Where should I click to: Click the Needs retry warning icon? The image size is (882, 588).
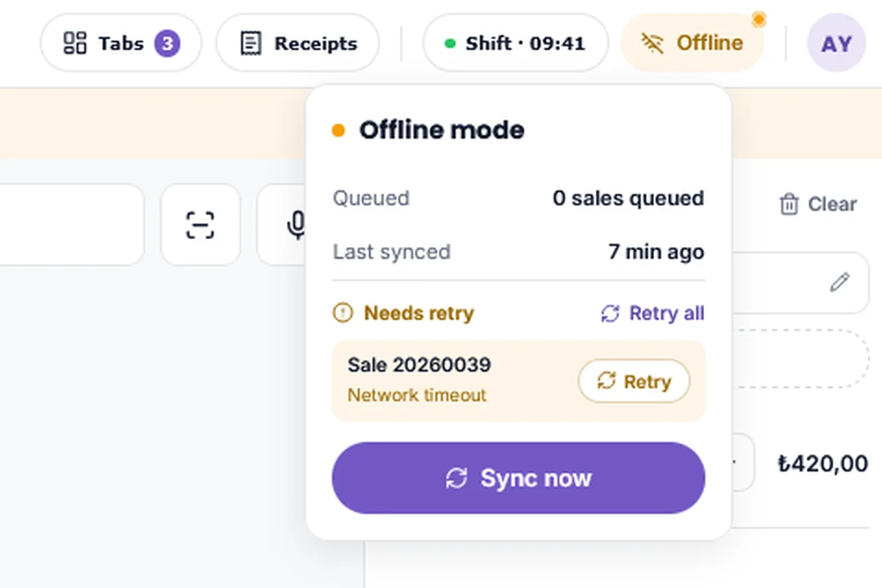[343, 314]
